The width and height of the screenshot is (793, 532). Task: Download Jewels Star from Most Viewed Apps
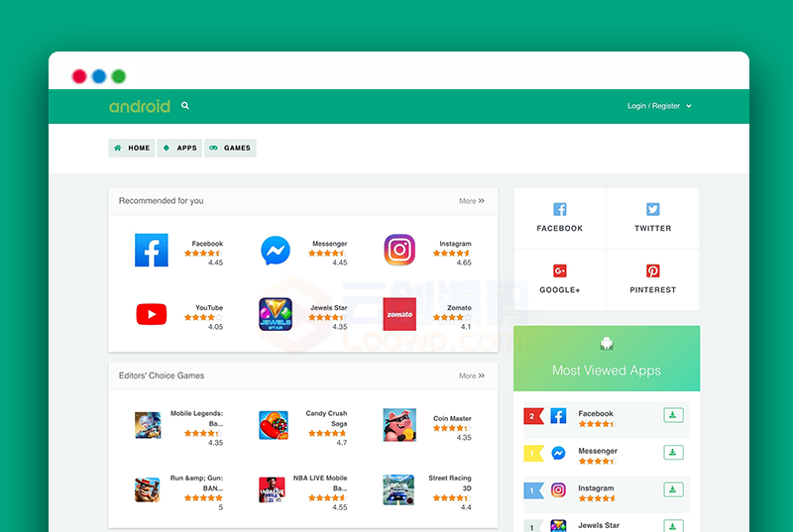(x=673, y=525)
